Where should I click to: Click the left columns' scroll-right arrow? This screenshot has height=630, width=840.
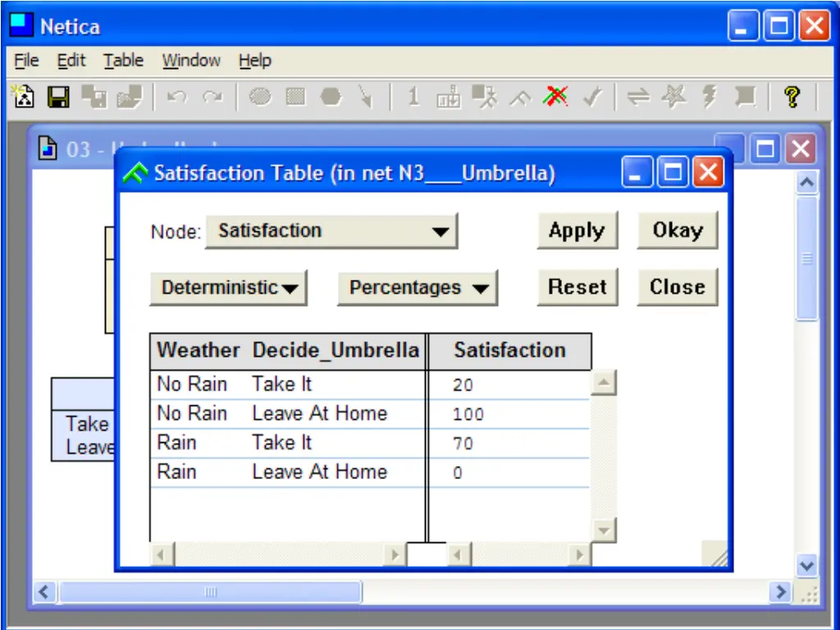coord(395,555)
